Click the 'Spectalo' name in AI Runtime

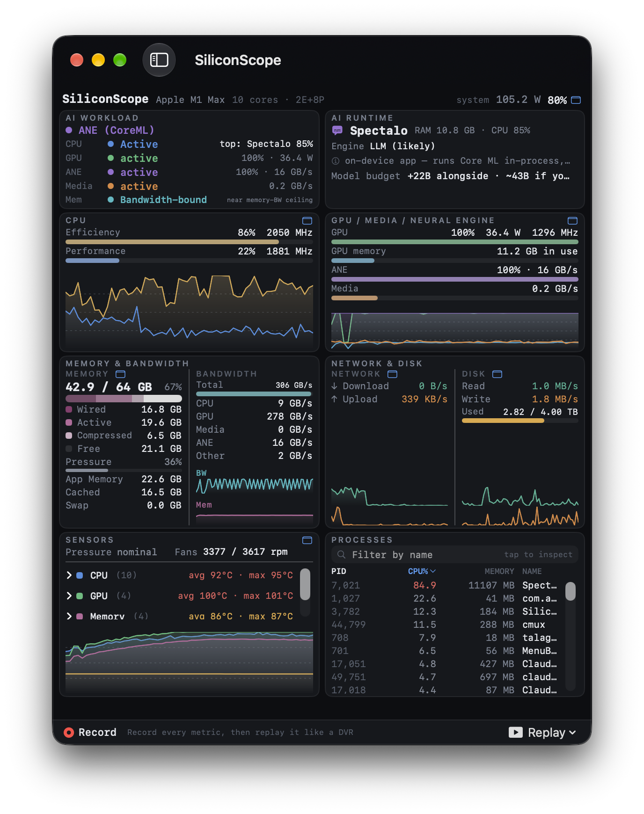(379, 131)
